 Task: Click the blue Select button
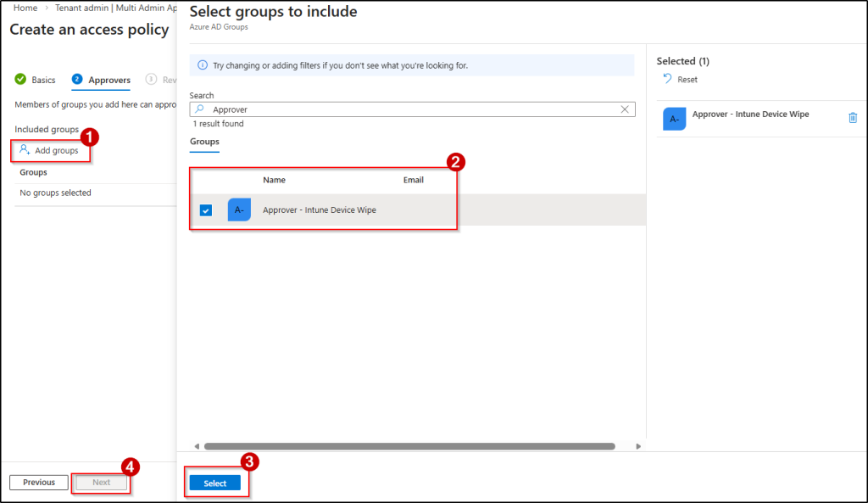[x=216, y=481]
